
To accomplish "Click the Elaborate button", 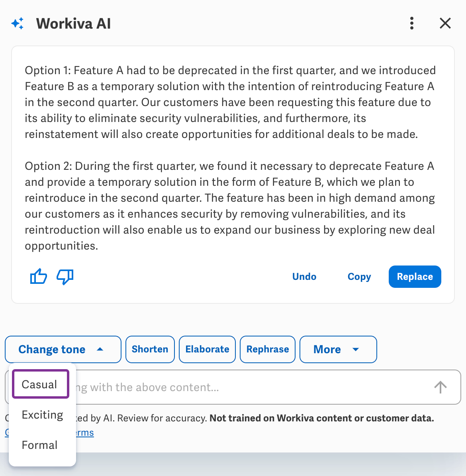I will point(207,350).
